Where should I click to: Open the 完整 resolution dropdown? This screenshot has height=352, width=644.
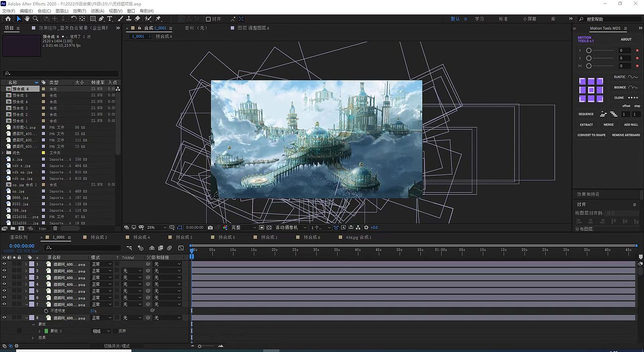tap(244, 228)
